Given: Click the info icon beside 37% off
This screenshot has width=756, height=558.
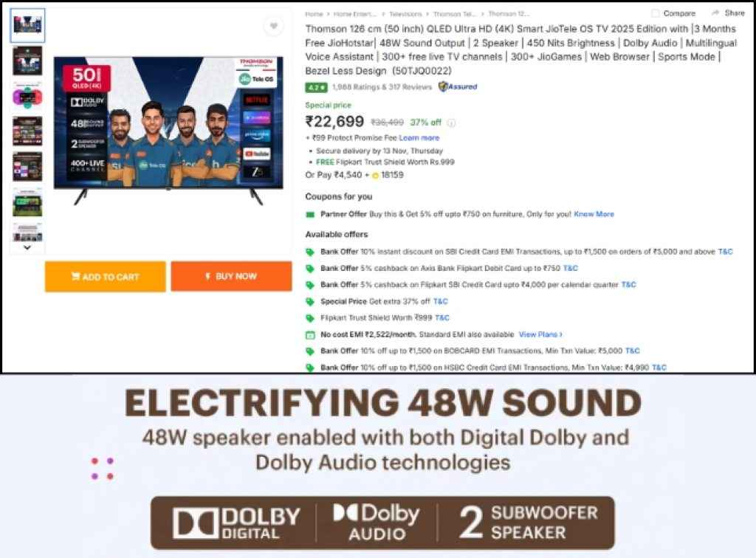Looking at the screenshot, I should point(451,120).
